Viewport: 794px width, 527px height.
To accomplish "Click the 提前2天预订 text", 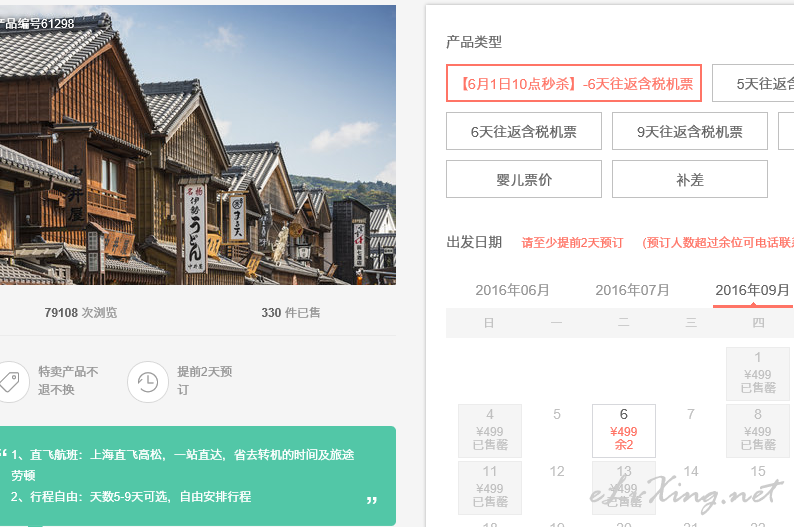I will pyautogui.click(x=205, y=381).
